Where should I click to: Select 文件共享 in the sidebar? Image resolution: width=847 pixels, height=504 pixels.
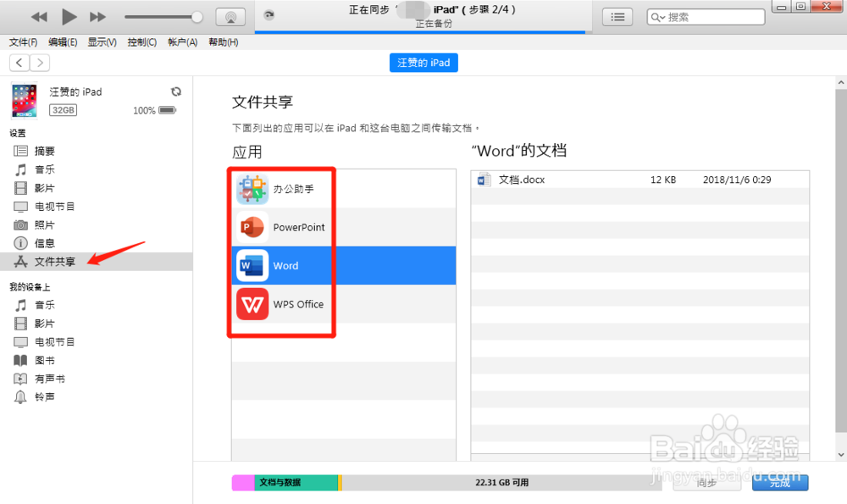[x=97, y=262]
